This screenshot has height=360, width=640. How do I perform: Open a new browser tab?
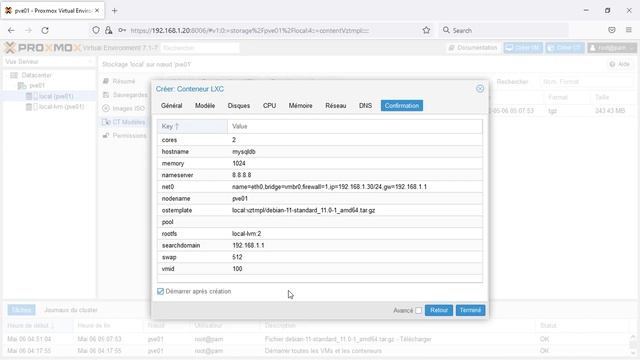[115, 11]
